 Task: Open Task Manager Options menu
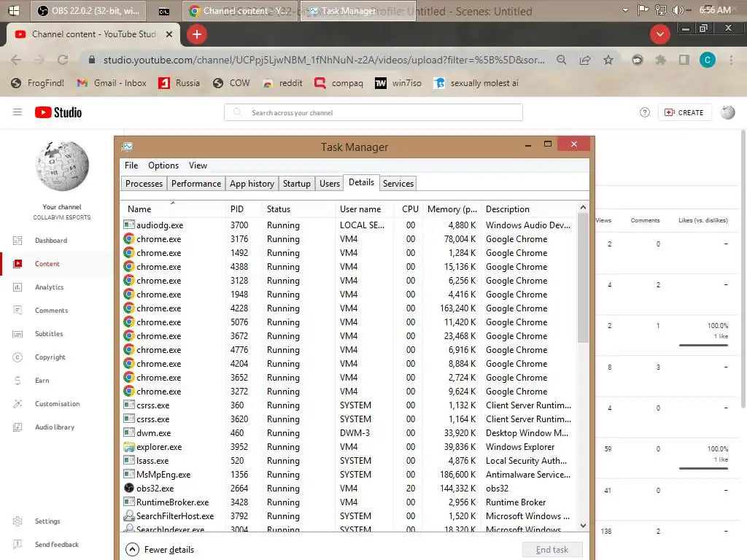tap(163, 166)
